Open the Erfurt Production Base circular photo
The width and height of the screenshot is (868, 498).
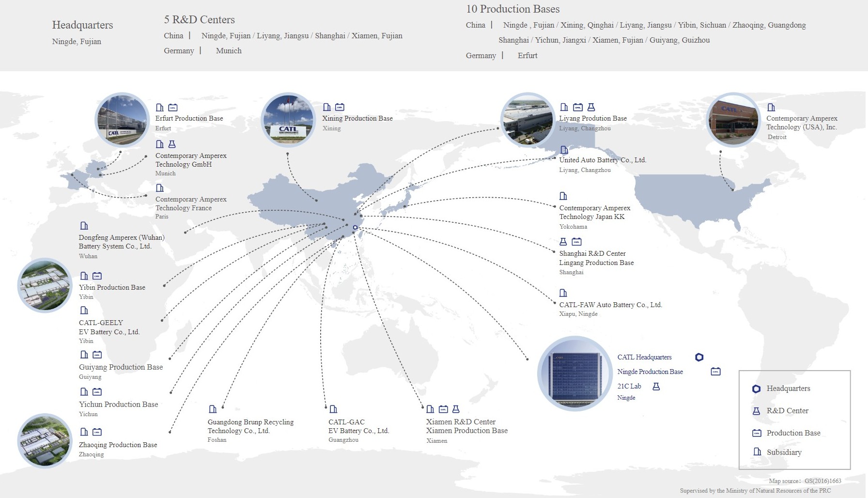(122, 120)
